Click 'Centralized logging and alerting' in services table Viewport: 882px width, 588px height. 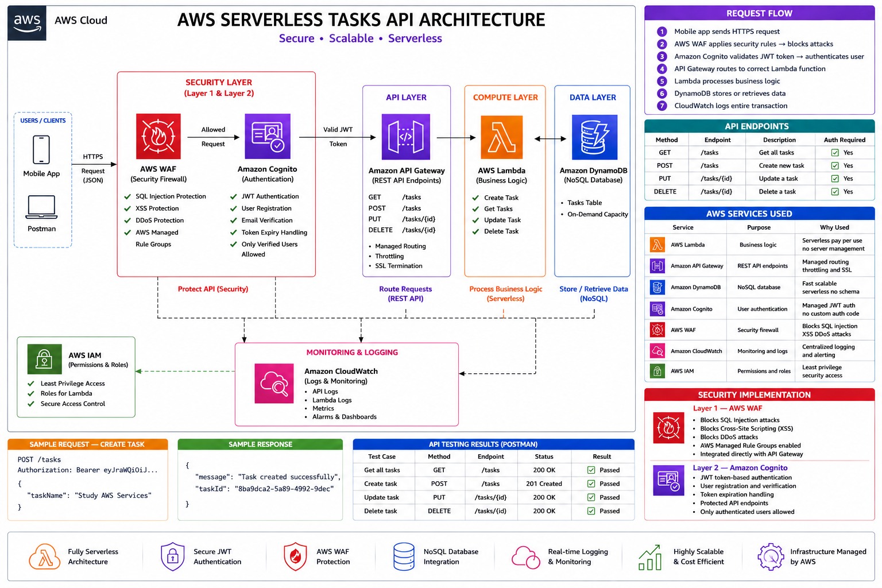pos(828,351)
